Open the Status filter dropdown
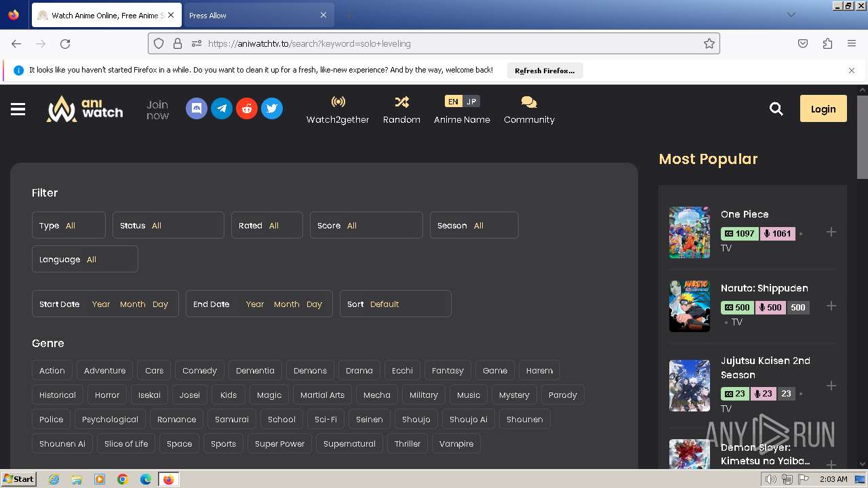 (x=168, y=225)
